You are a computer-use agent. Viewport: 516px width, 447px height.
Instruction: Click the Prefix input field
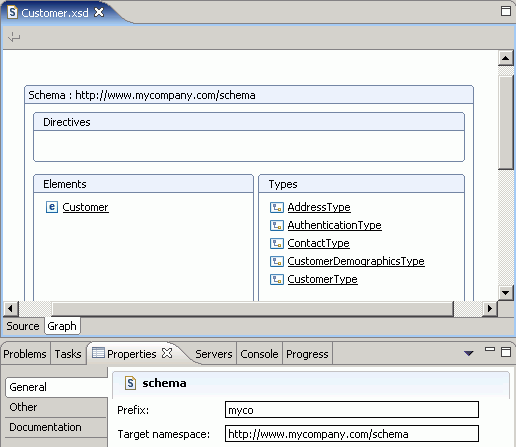click(x=352, y=410)
